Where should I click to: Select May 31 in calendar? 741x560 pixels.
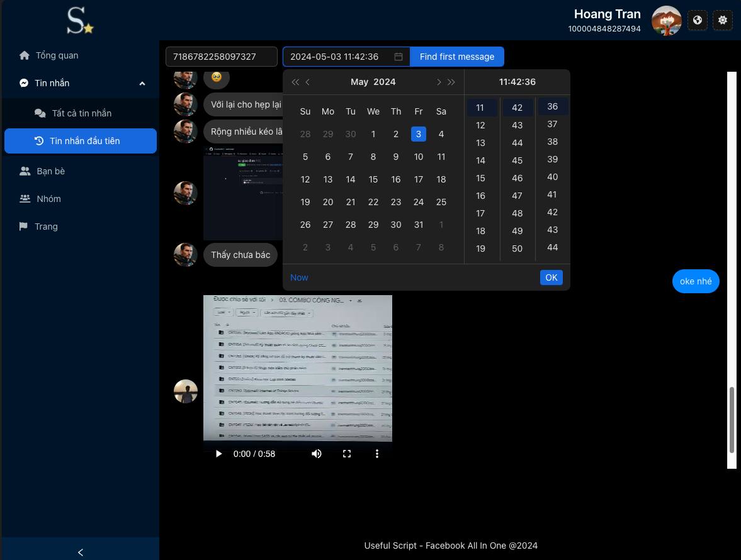coord(419,225)
